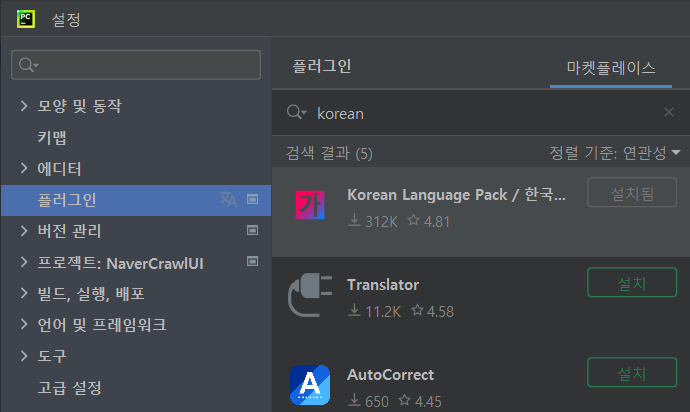
Task: Click the download icon next to 650
Action: [354, 400]
